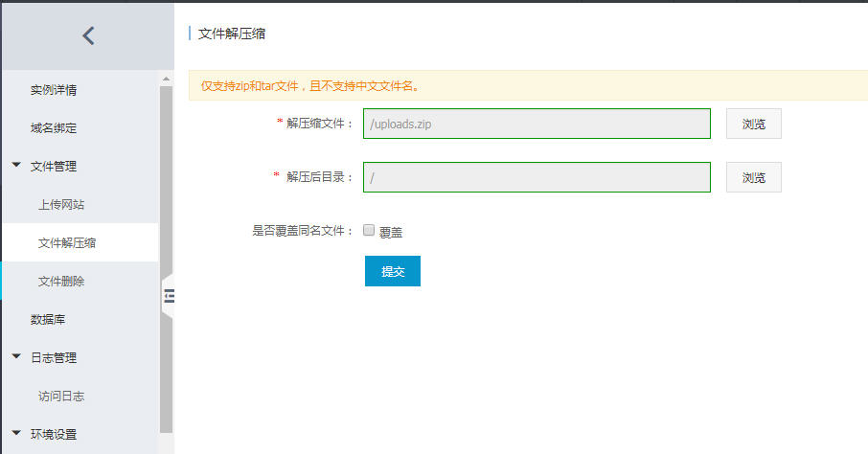
Task: Select 日志管理 menu heading
Action: click(x=54, y=357)
